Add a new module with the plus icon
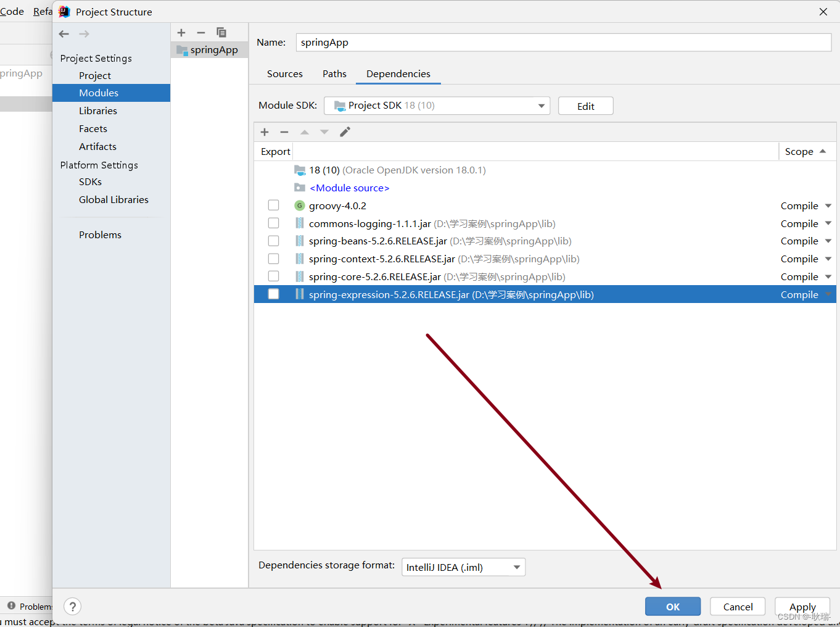 click(181, 33)
